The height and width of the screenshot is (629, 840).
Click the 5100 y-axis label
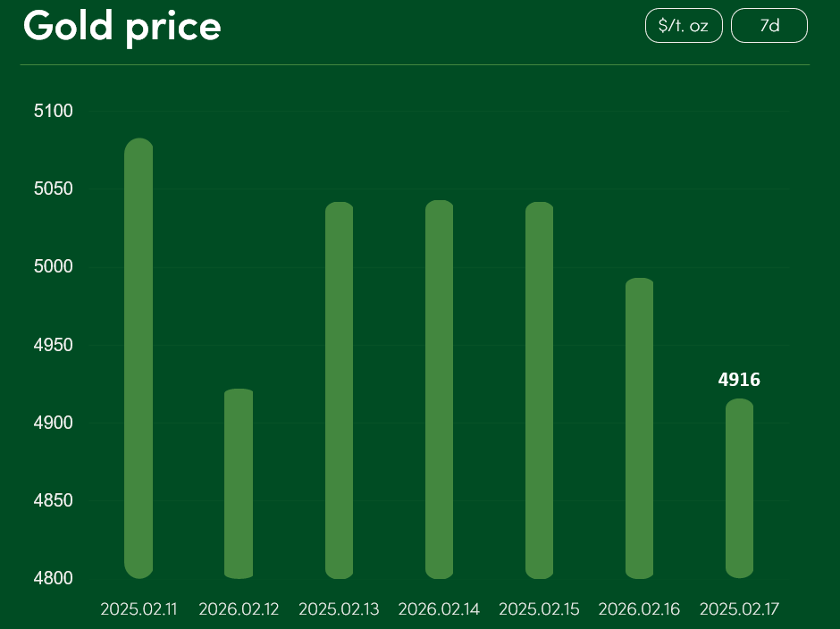pyautogui.click(x=54, y=111)
